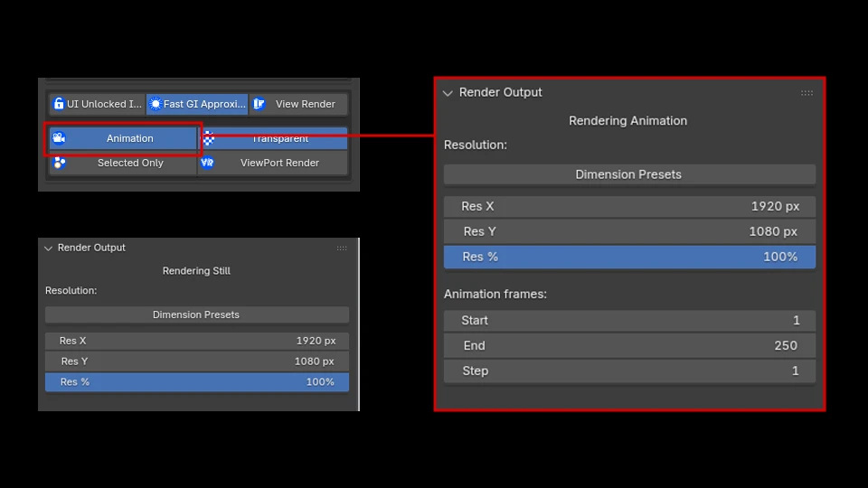The image size is (868, 488).
Task: Click the checkerboard Transparent icon
Action: pos(208,138)
